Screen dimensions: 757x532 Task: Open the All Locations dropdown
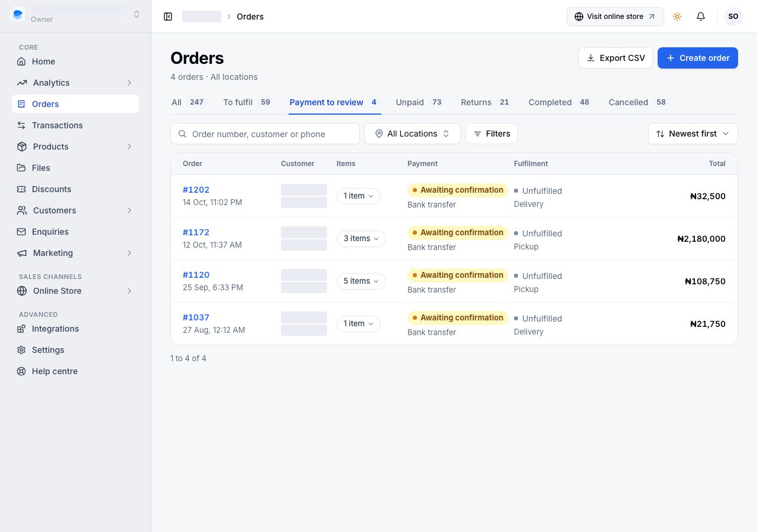[x=412, y=134]
